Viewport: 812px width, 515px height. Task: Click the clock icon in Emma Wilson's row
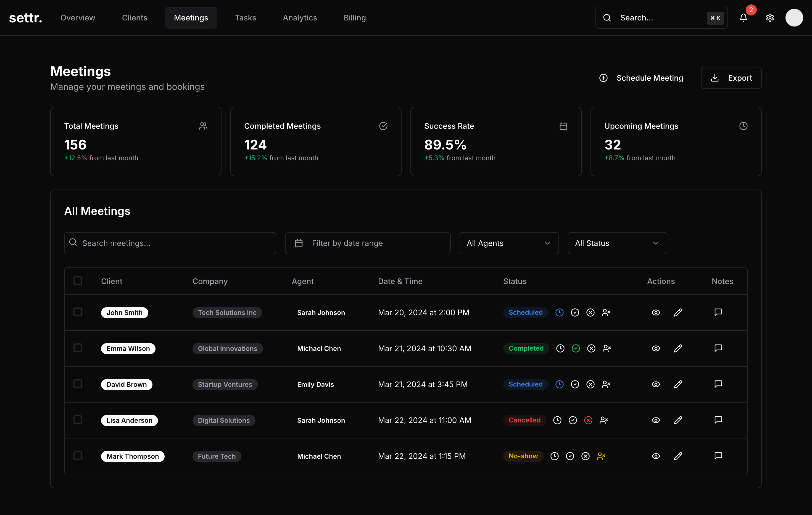560,348
